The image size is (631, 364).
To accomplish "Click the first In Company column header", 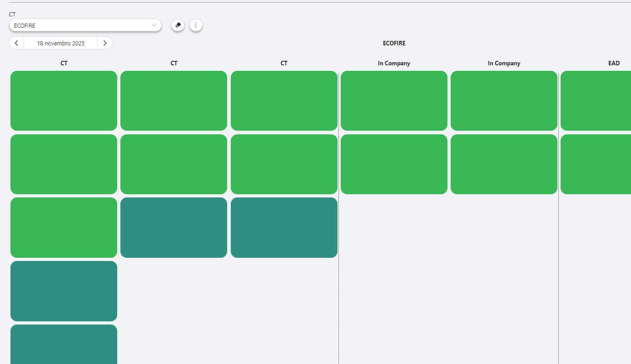I will tap(394, 63).
